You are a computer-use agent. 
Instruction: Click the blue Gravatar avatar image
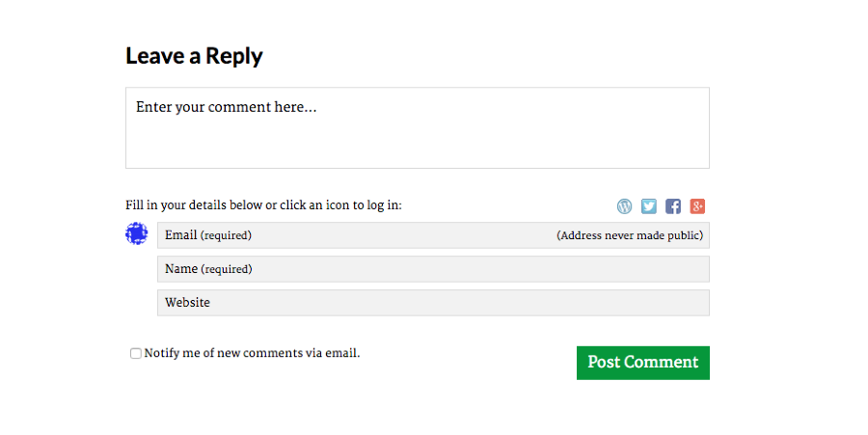tap(137, 233)
